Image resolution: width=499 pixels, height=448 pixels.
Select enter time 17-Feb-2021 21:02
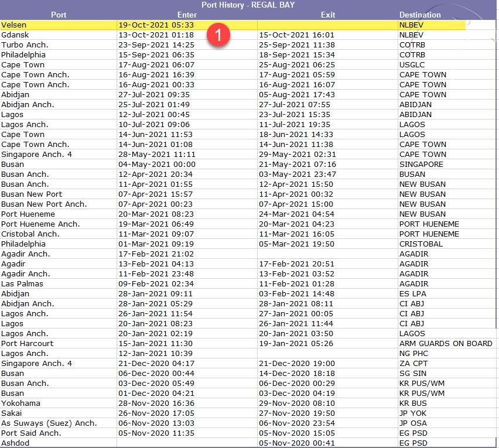156,254
